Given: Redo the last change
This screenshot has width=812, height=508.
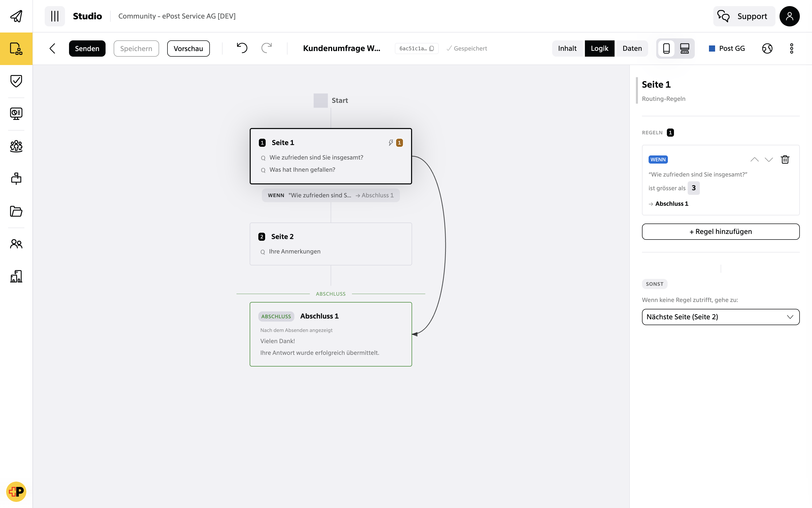Looking at the screenshot, I should point(266,48).
